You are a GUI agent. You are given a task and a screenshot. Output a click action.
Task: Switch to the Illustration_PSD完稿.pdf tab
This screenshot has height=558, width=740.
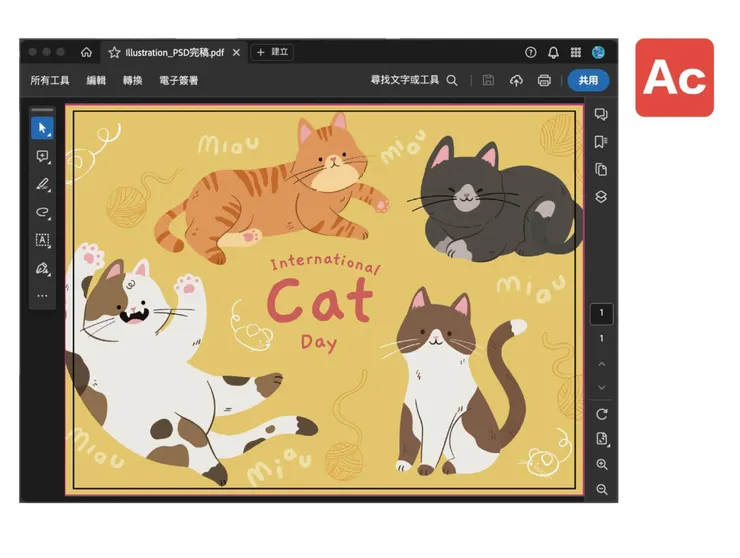[174, 52]
